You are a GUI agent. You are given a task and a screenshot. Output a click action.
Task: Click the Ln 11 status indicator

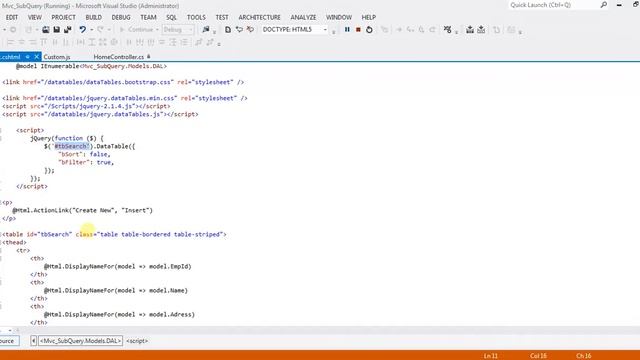(491, 356)
